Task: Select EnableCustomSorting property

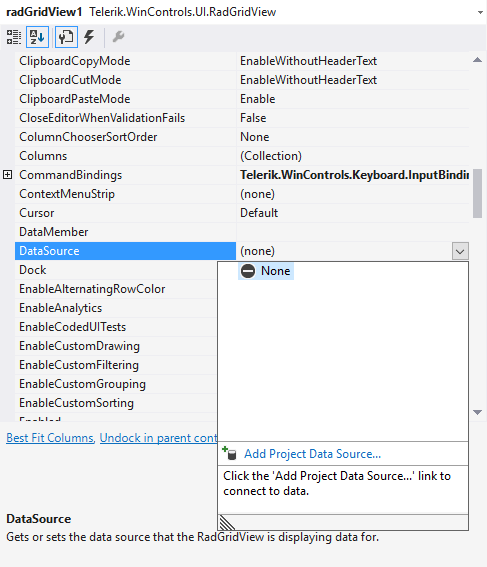Action: 116,403
